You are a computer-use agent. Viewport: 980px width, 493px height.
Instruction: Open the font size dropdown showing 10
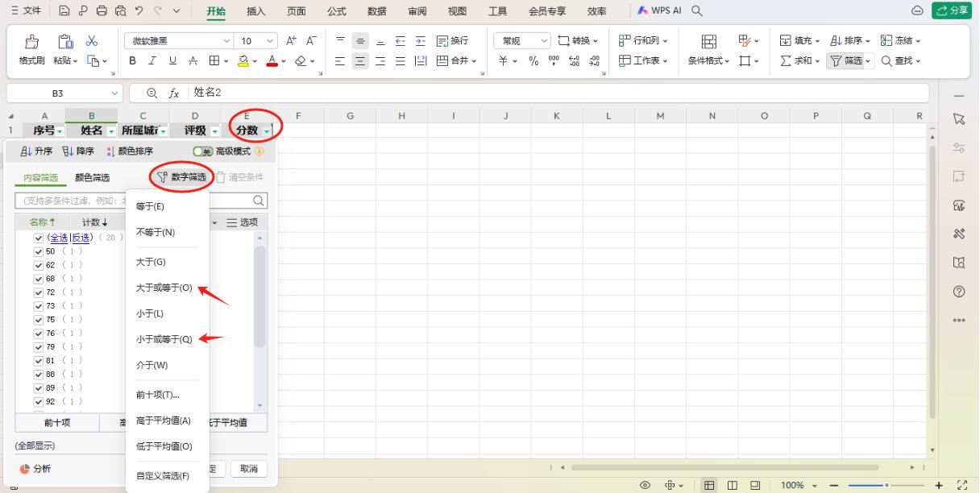coord(270,41)
